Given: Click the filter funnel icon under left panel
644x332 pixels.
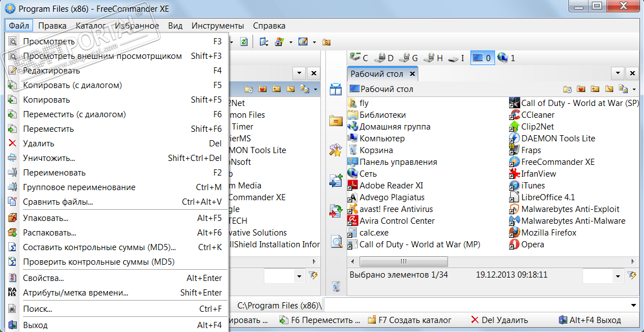Looking at the screenshot, I should point(314,274).
